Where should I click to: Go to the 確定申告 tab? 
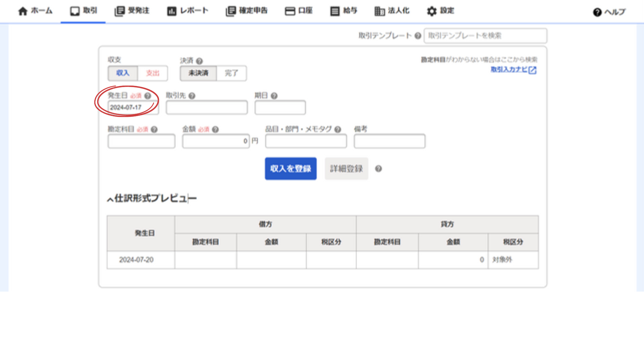coord(247,11)
